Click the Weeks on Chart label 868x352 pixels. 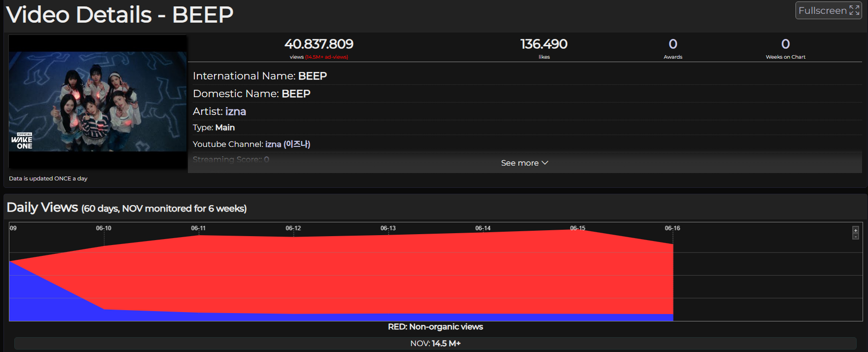click(786, 57)
